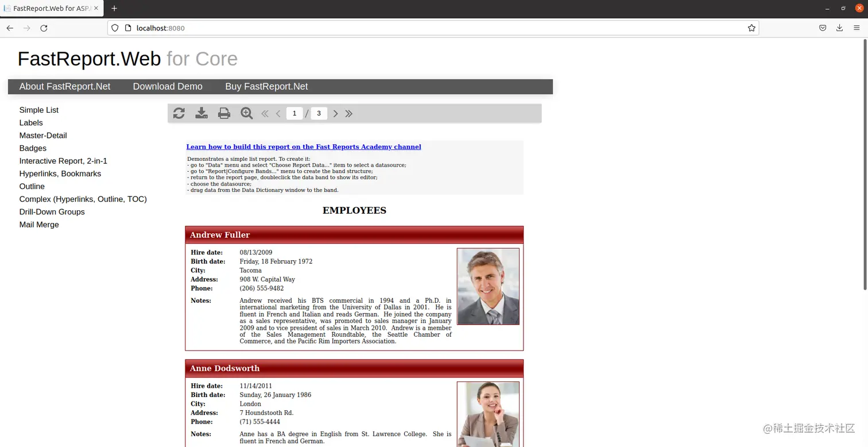Select Badges report
This screenshot has height=447, width=868.
tap(33, 148)
